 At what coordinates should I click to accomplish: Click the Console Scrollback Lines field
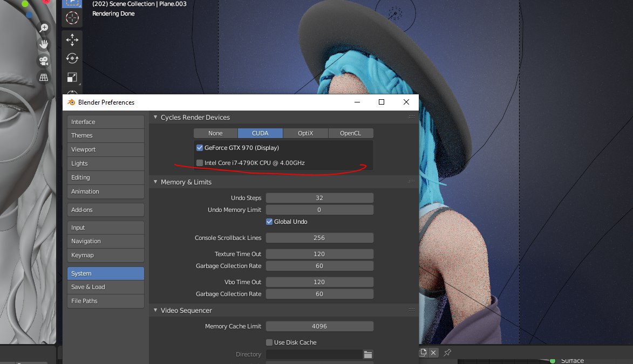tap(319, 238)
